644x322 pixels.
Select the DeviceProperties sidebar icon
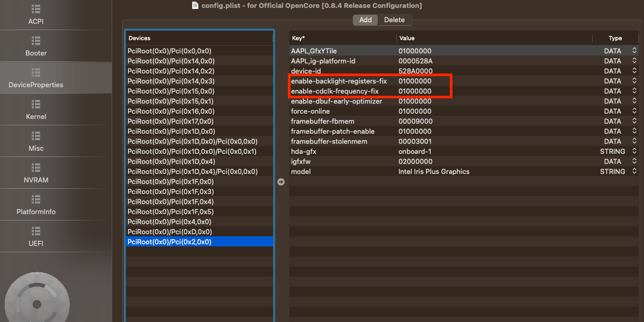click(36, 72)
